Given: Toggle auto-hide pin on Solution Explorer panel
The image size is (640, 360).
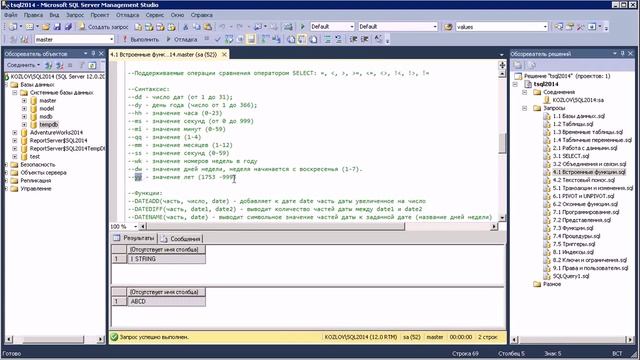Looking at the screenshot, I should click(x=622, y=53).
